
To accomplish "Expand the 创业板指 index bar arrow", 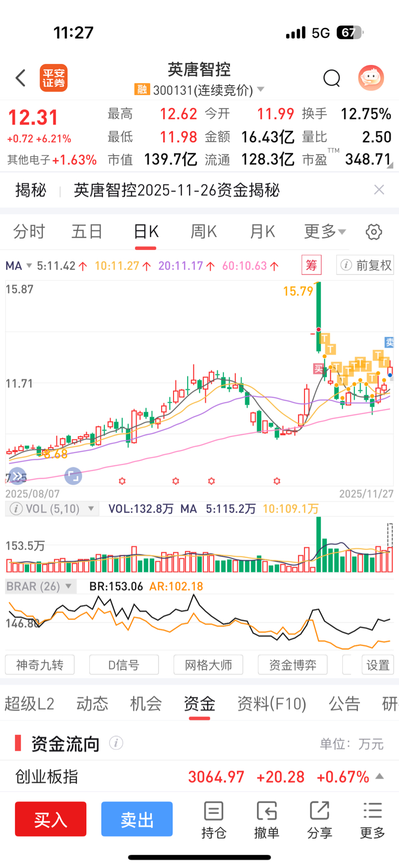I will pyautogui.click(x=380, y=776).
